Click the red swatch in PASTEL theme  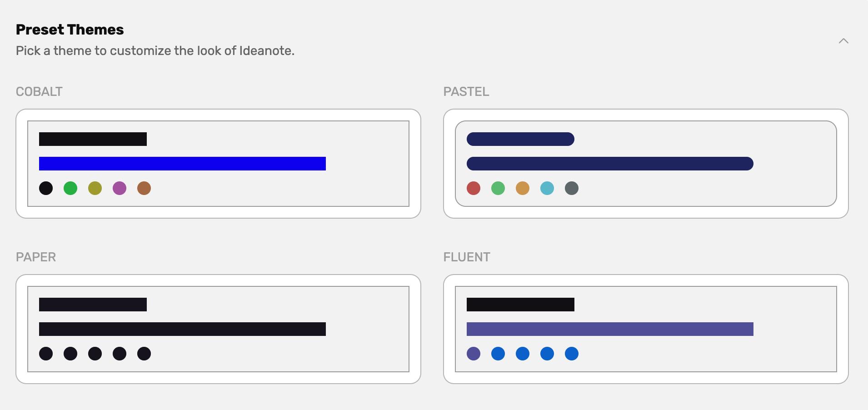click(x=474, y=188)
